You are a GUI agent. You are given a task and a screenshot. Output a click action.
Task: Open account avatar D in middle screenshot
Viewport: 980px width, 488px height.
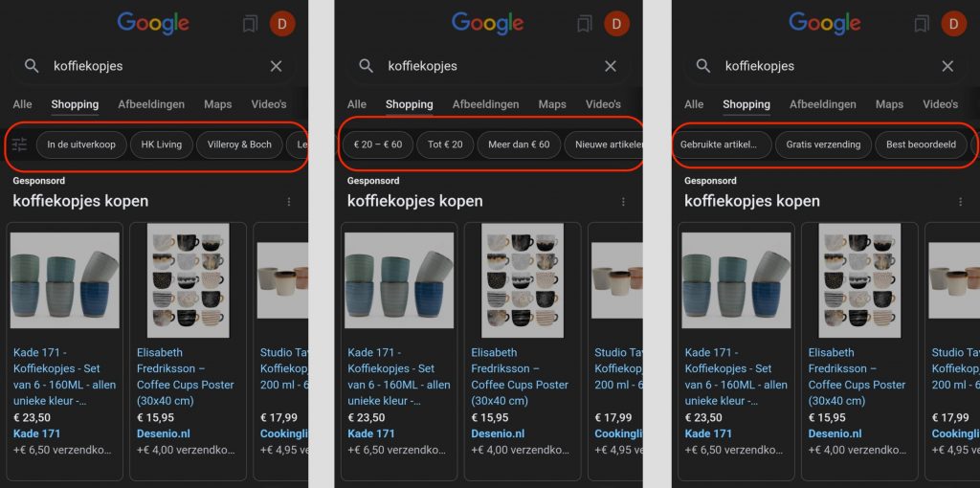(x=617, y=24)
